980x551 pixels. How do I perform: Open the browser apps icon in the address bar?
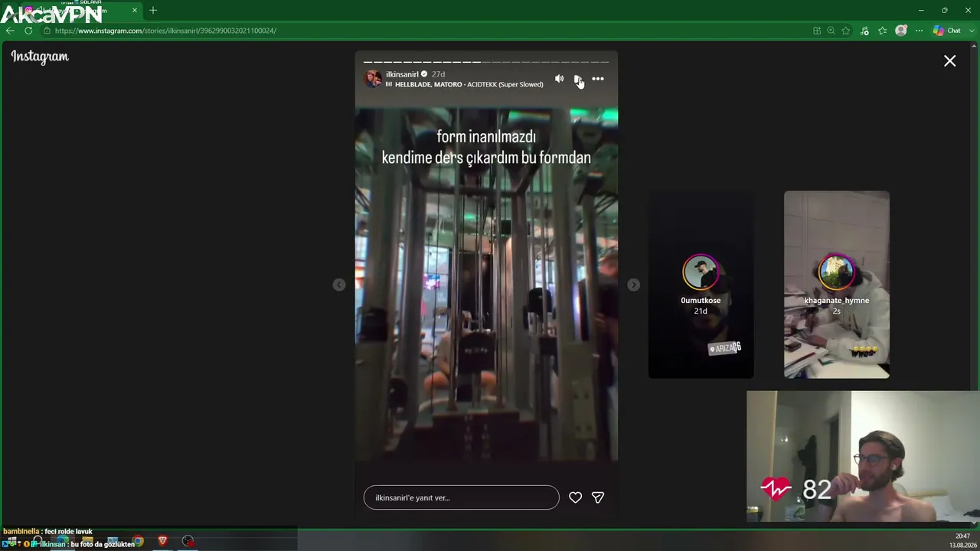817,31
